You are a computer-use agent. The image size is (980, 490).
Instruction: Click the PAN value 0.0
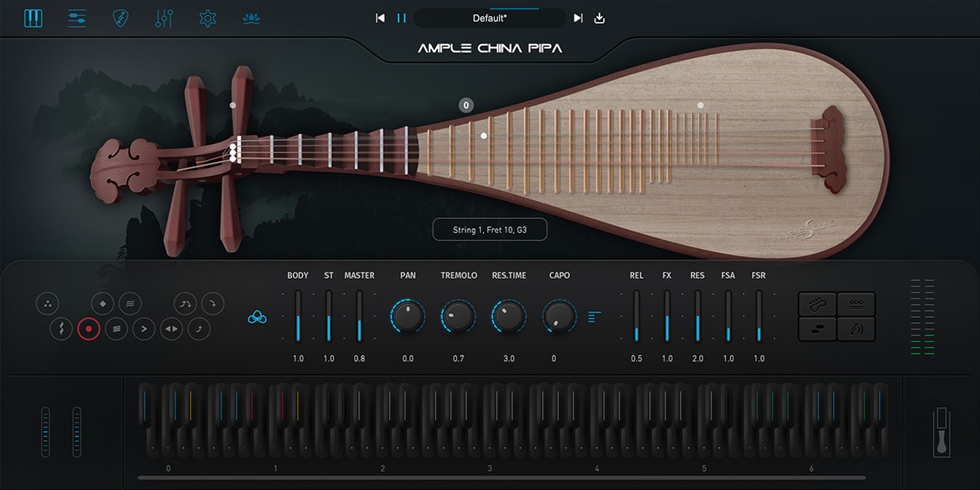408,359
